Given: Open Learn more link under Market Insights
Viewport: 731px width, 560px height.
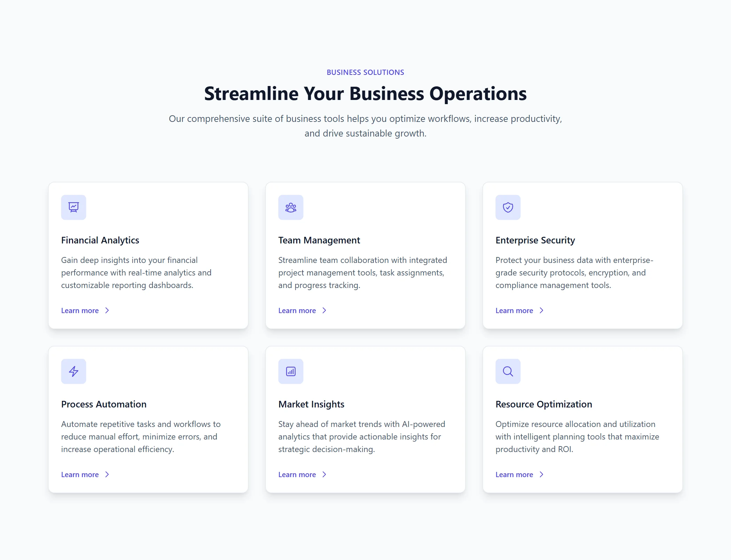Looking at the screenshot, I should pyautogui.click(x=302, y=474).
